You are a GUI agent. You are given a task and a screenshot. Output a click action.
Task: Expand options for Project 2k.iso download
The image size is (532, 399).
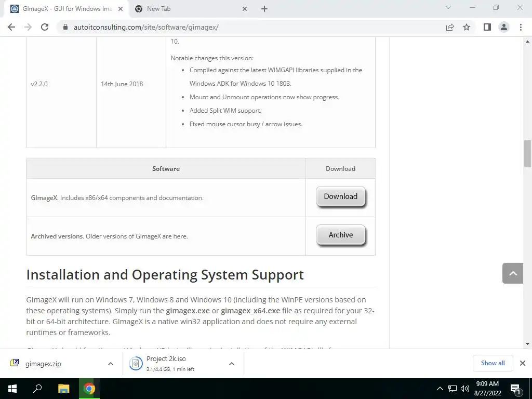click(x=232, y=364)
